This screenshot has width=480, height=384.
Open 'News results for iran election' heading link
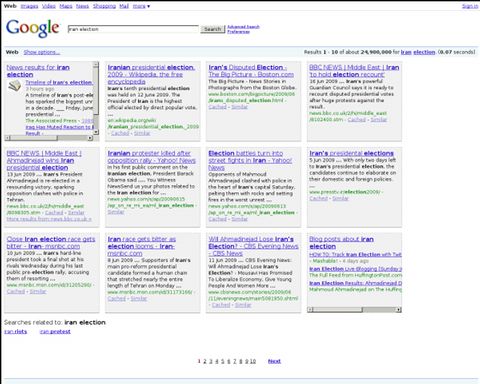(x=38, y=71)
